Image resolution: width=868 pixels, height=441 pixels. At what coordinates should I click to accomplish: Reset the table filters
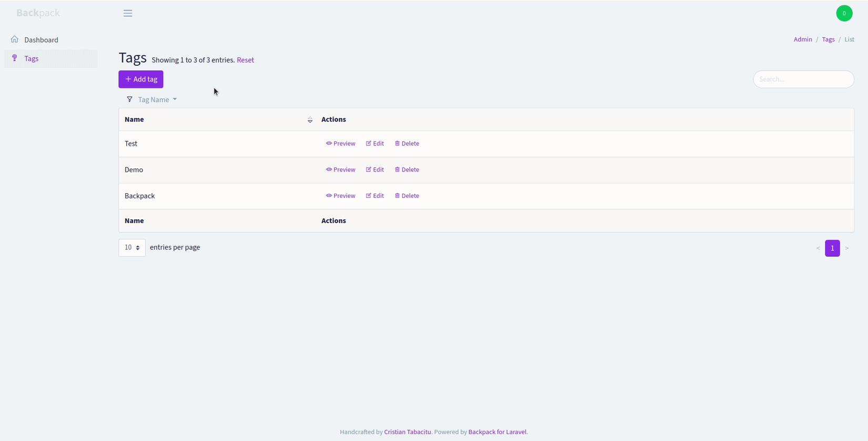click(x=245, y=60)
